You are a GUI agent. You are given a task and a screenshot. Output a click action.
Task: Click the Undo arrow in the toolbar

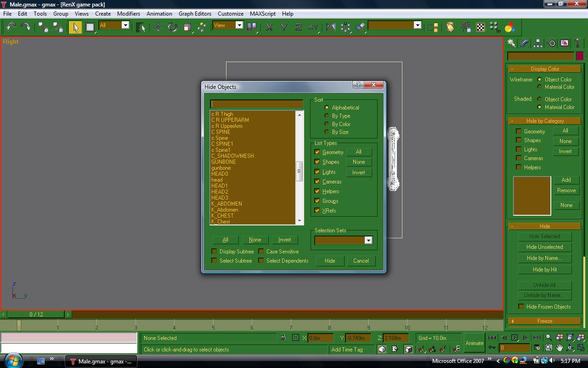point(11,27)
